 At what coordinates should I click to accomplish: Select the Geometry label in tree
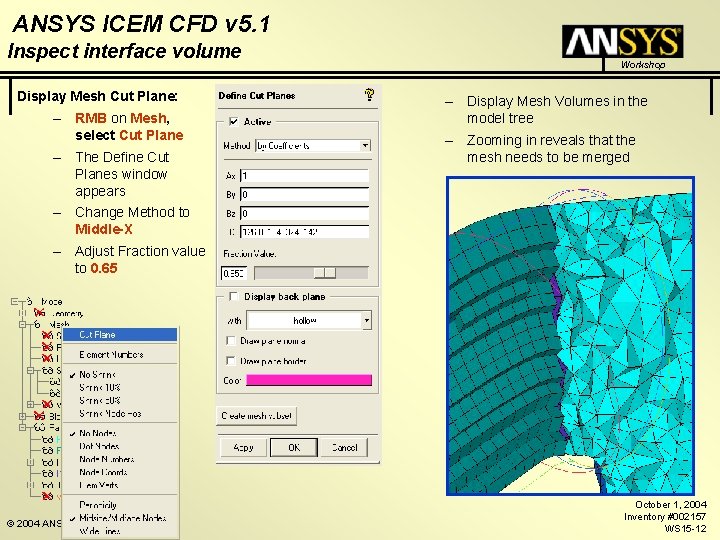click(x=67, y=314)
